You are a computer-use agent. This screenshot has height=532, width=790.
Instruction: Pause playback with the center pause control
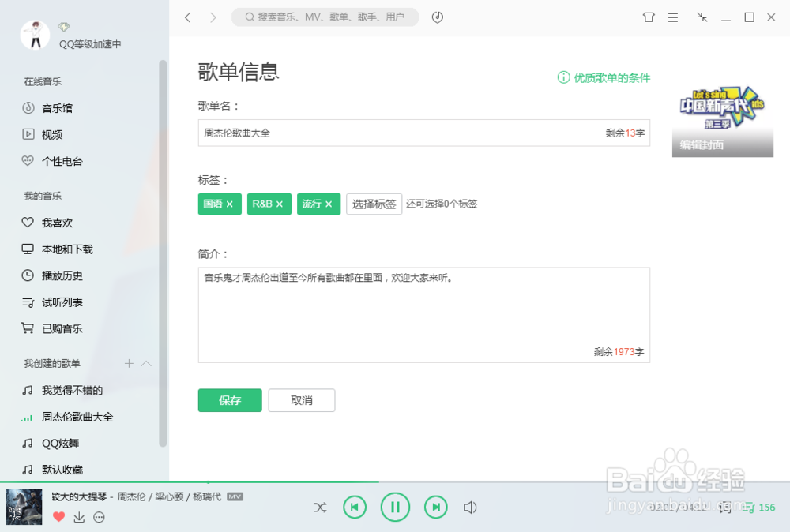395,508
